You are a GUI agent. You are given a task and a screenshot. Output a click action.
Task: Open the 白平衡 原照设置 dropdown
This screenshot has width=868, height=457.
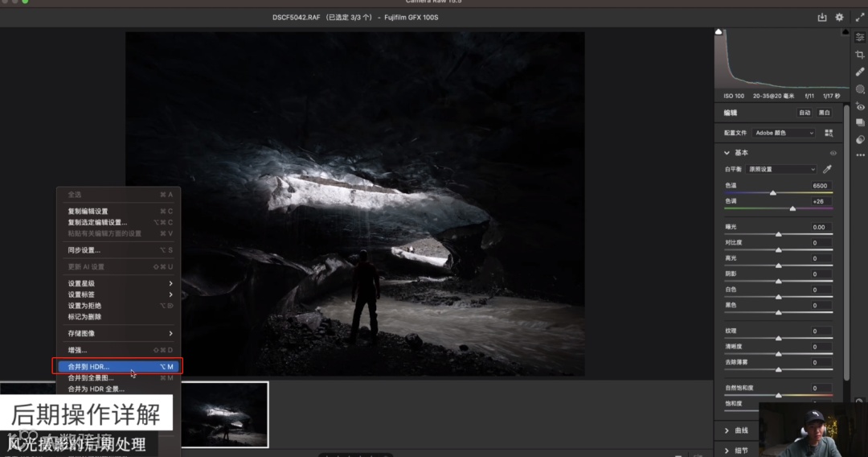coord(781,169)
